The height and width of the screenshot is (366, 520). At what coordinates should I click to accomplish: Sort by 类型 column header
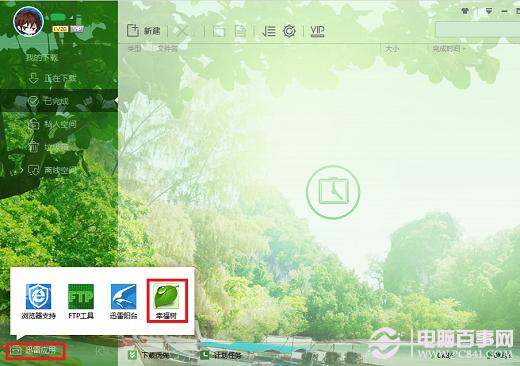coord(135,49)
